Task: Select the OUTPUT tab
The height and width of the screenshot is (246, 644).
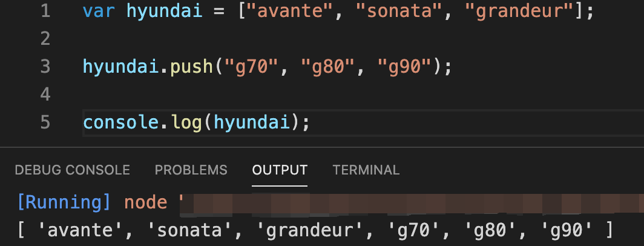Action: (280, 170)
